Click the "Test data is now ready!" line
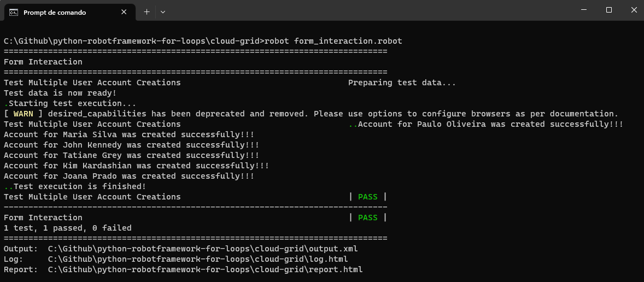This screenshot has height=282, width=644. click(x=60, y=93)
